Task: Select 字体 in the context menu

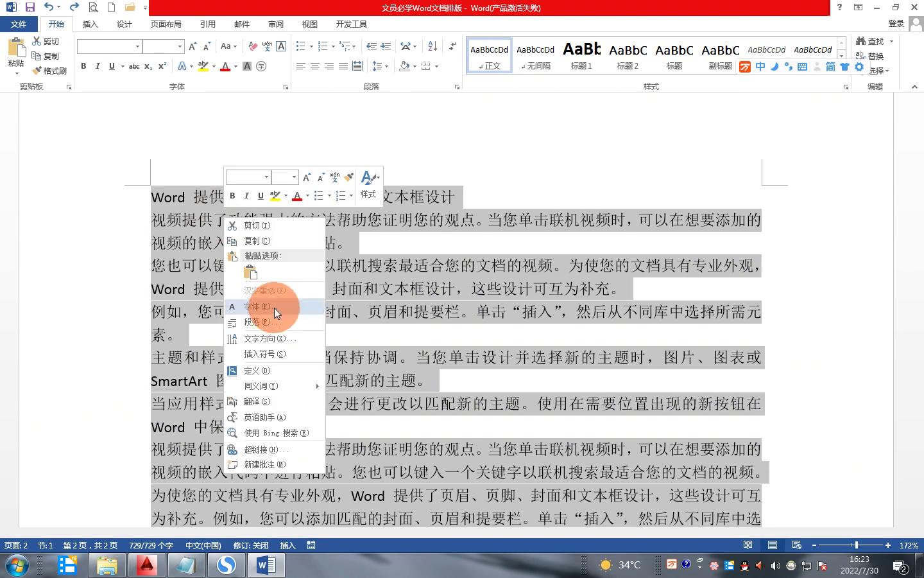Action: click(257, 306)
